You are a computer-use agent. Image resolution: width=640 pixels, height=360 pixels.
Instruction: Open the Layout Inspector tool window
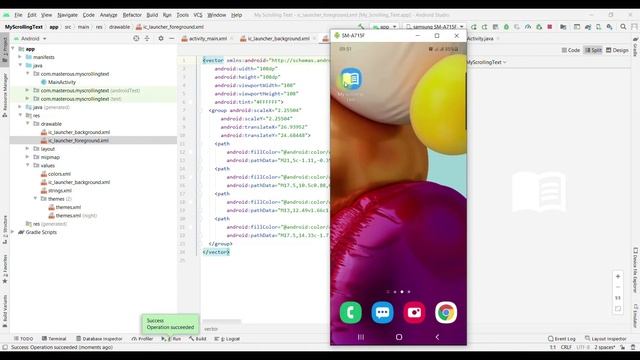(606, 339)
